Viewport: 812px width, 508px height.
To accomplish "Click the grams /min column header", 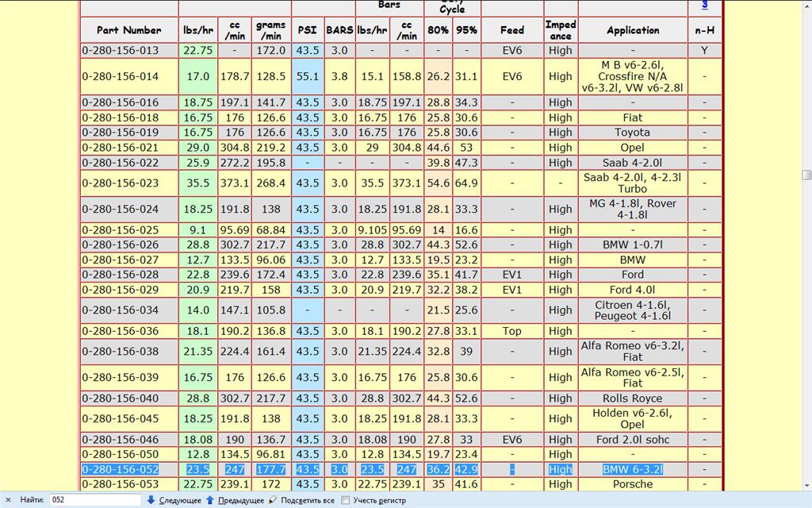I will point(271,30).
